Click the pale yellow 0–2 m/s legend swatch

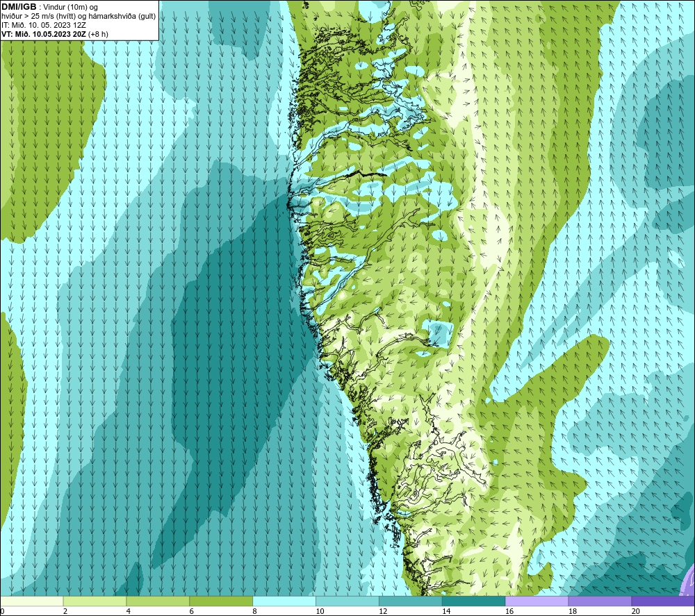coord(32,601)
